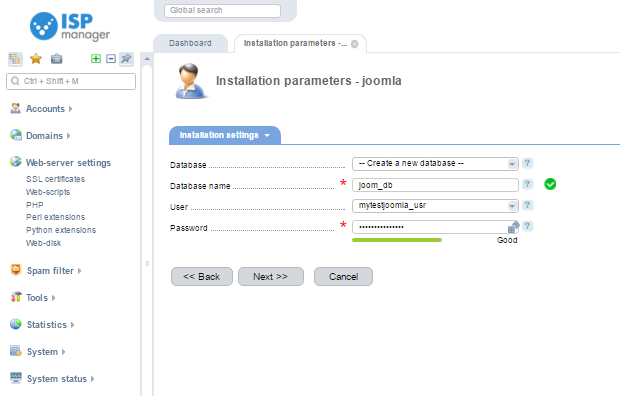Click the Next >> button
Image resolution: width=620 pixels, height=396 pixels.
[x=270, y=277]
